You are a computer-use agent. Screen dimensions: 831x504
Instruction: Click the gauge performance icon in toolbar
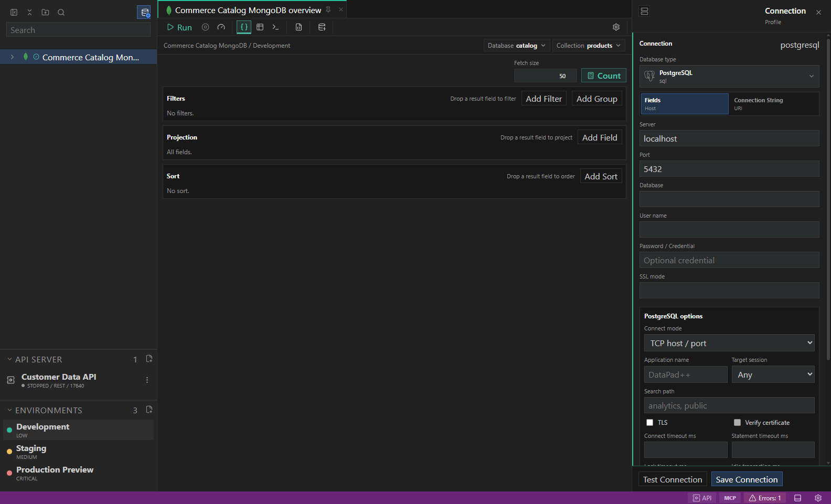click(221, 27)
